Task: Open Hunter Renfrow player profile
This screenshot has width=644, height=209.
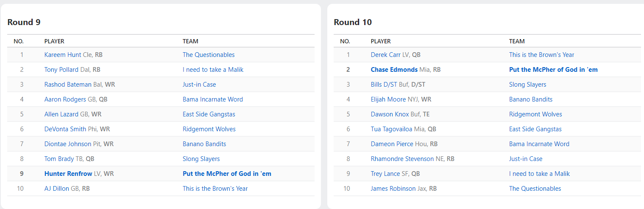Action: click(68, 174)
